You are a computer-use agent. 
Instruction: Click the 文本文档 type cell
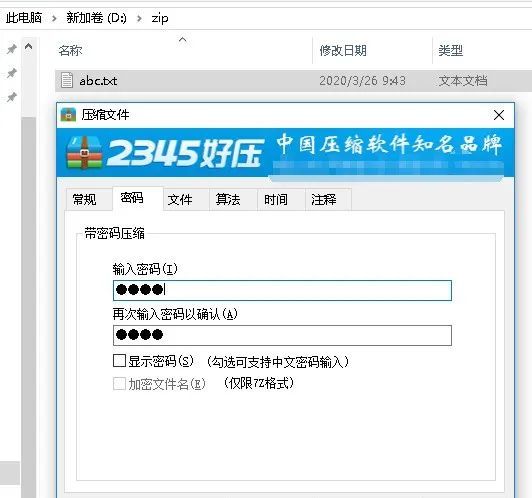(463, 81)
